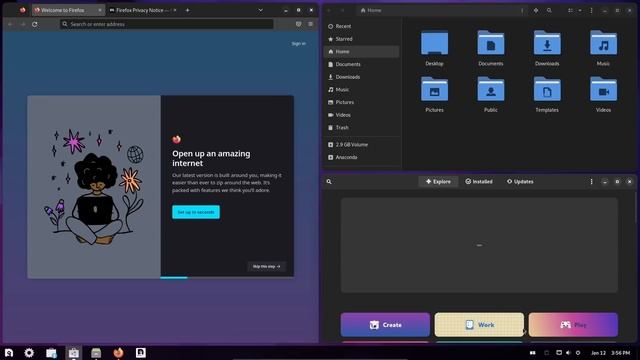The height and width of the screenshot is (360, 640).
Task: Open Videos from the Files sidebar
Action: [x=362, y=115]
